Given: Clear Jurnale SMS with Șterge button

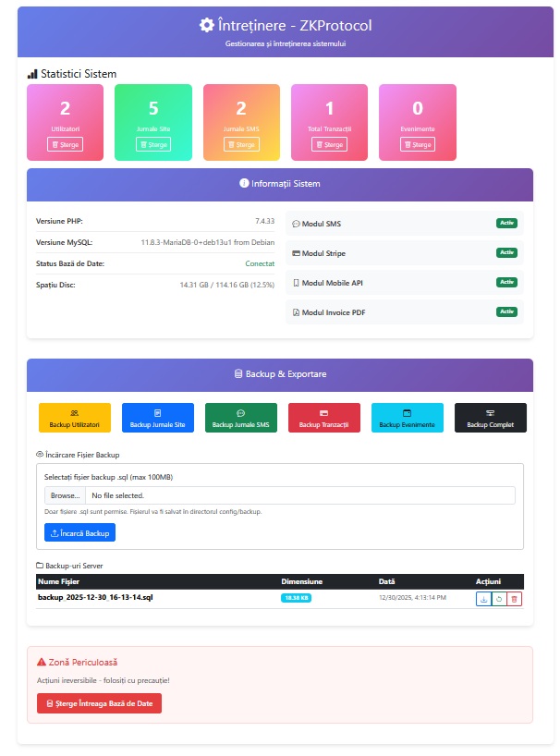Looking at the screenshot, I should coord(241,144).
